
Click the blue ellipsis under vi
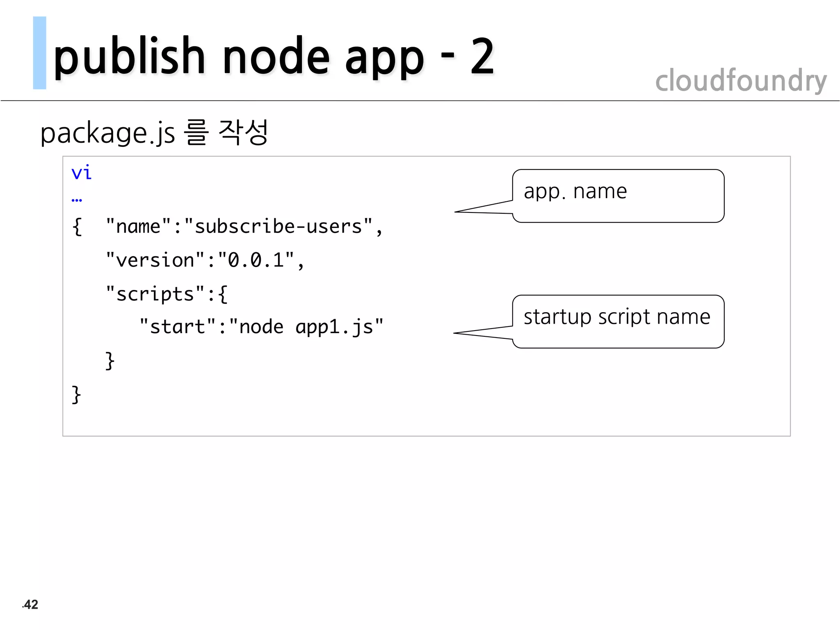77,201
